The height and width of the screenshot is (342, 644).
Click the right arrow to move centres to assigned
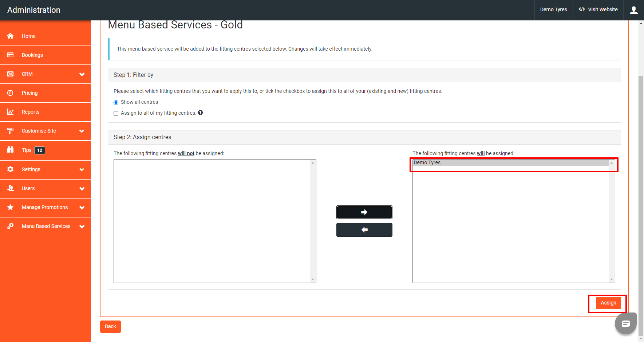click(364, 212)
